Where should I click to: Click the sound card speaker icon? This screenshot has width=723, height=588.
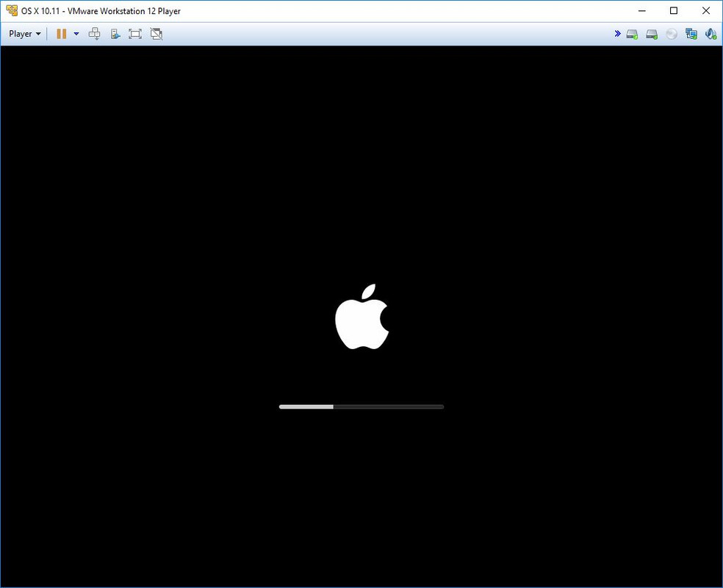[711, 34]
